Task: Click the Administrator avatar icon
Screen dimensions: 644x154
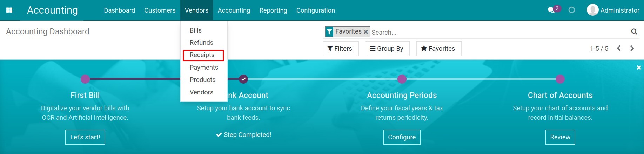Action: click(592, 10)
